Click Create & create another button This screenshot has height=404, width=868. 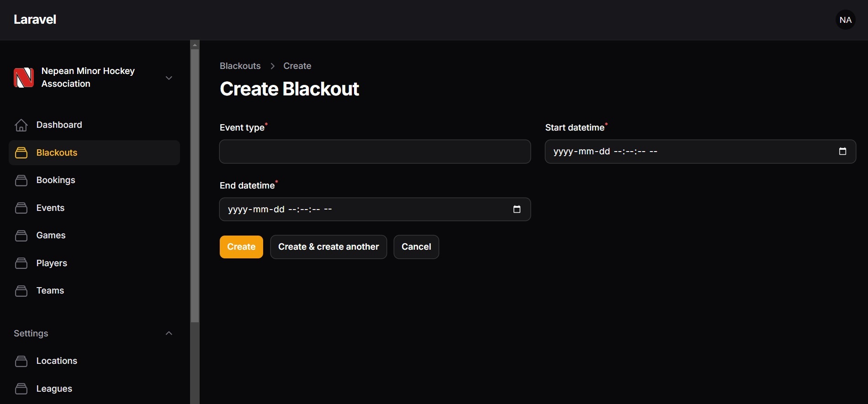[x=328, y=247]
